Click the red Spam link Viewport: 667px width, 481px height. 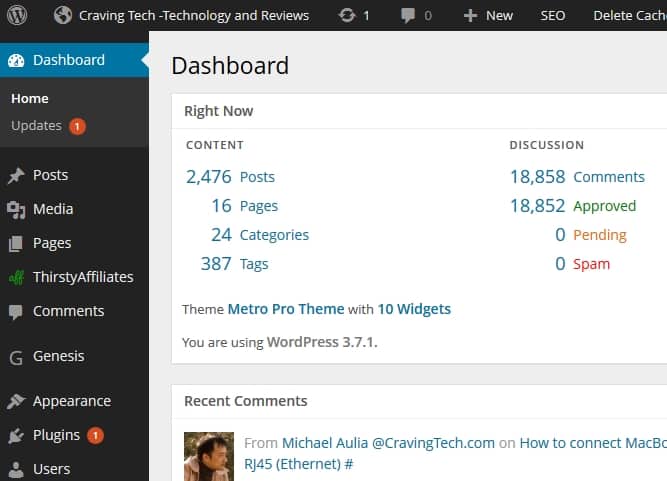(x=592, y=264)
